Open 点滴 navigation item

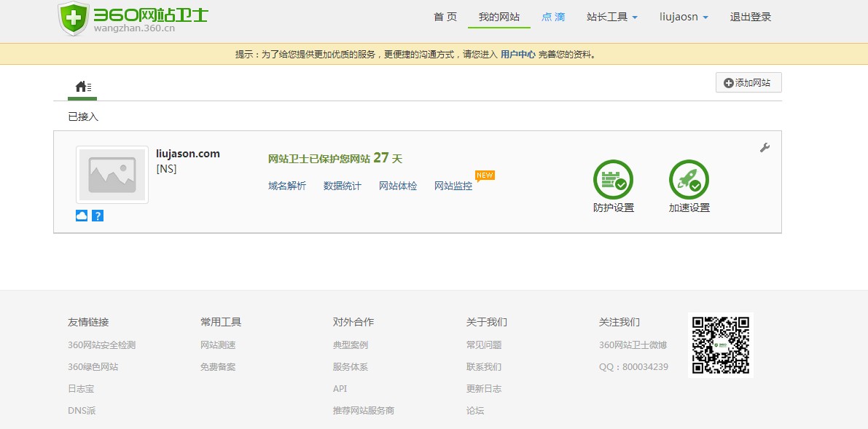click(x=553, y=17)
